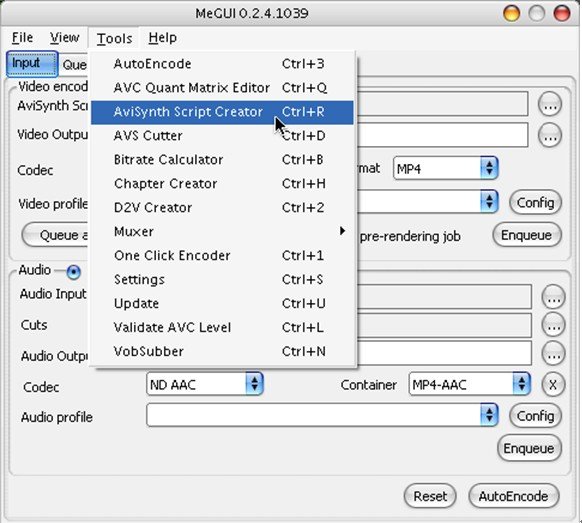Select AutoEncode from Tools menu
The image size is (582, 523).
[222, 64]
